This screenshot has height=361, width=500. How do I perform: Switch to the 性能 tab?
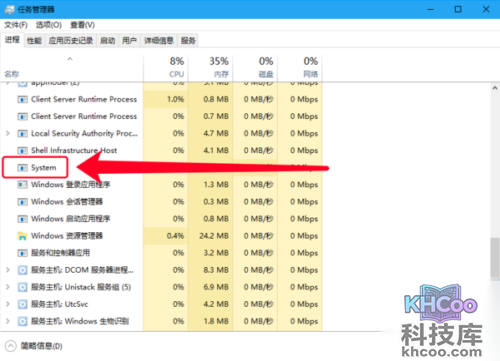pyautogui.click(x=34, y=41)
